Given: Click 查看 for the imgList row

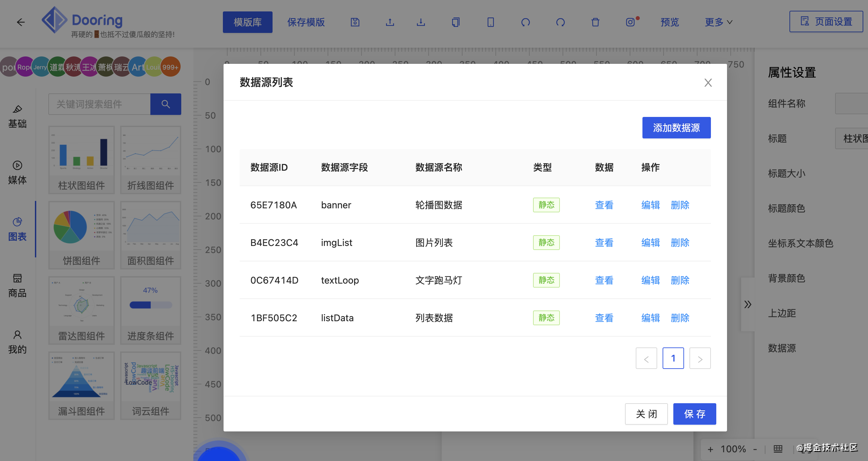Looking at the screenshot, I should (604, 243).
